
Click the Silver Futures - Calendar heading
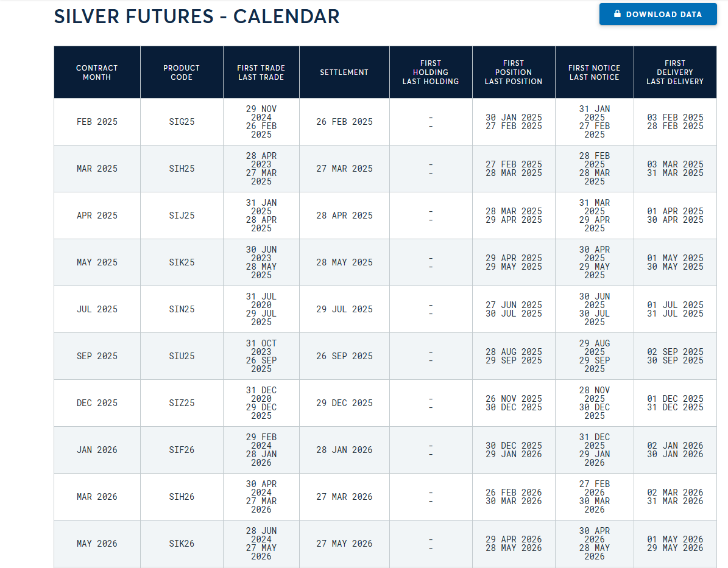197,16
